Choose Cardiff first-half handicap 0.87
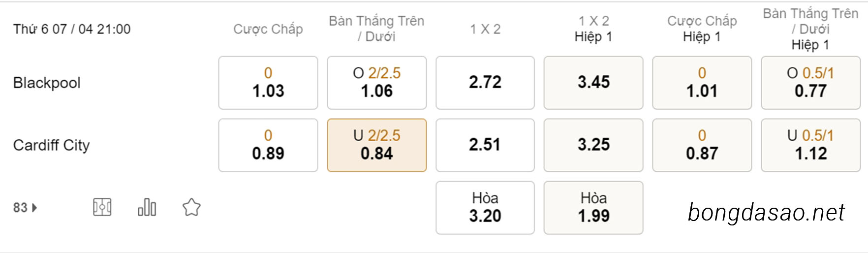The height and width of the screenshot is (253, 868). (x=702, y=145)
